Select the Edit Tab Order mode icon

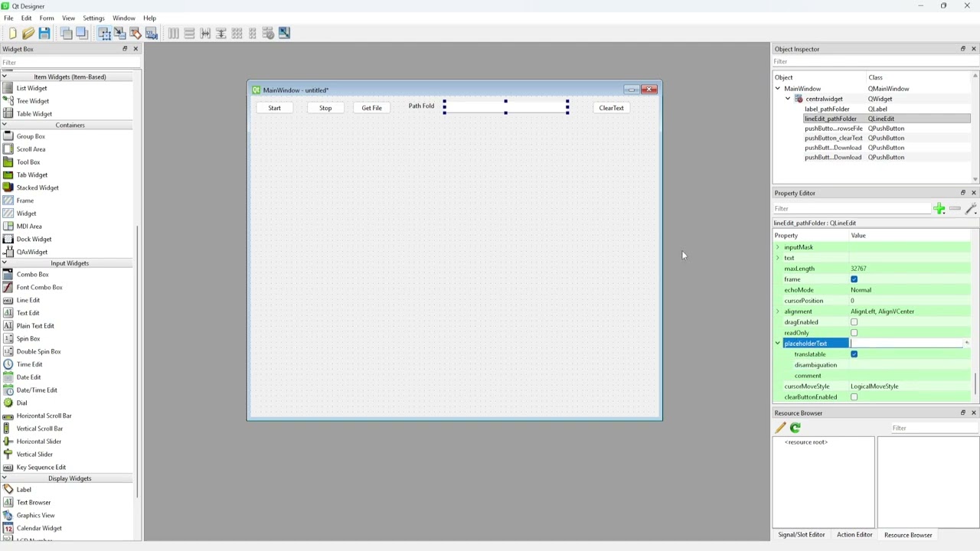(x=151, y=33)
